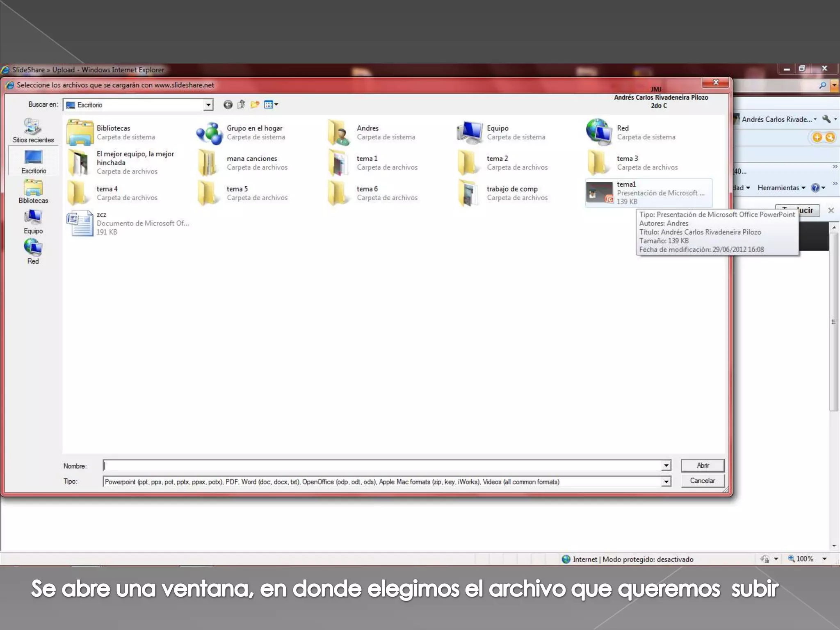Screen dimensions: 840x630
Task: Select Bibliotecas in the places bar
Action: click(x=33, y=192)
